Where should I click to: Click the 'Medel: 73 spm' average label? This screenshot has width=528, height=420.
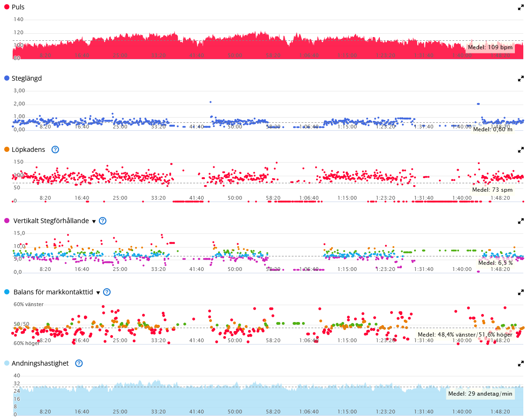click(x=492, y=190)
